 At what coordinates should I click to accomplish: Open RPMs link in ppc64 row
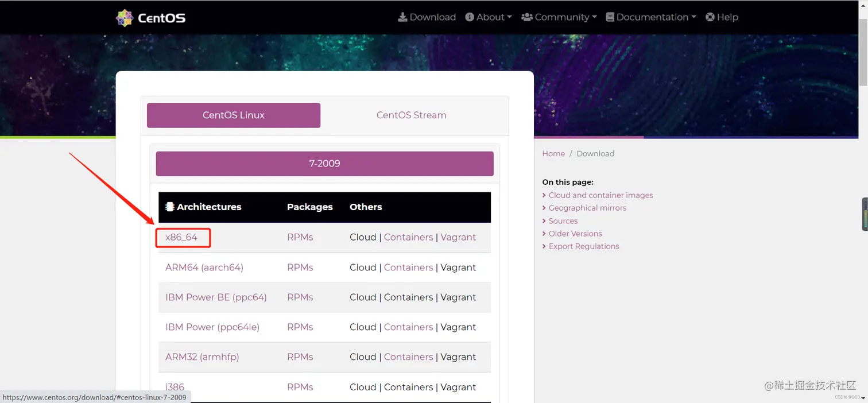click(x=300, y=297)
